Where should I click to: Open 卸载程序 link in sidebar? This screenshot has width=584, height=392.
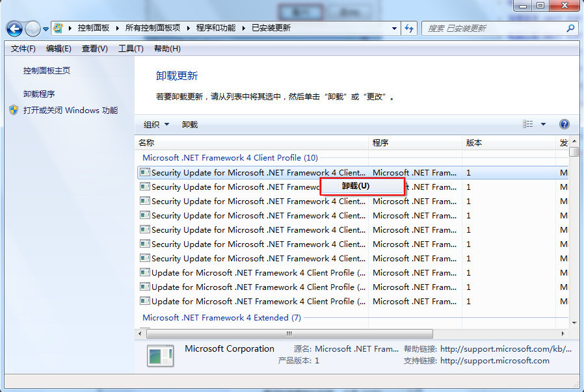coord(39,94)
